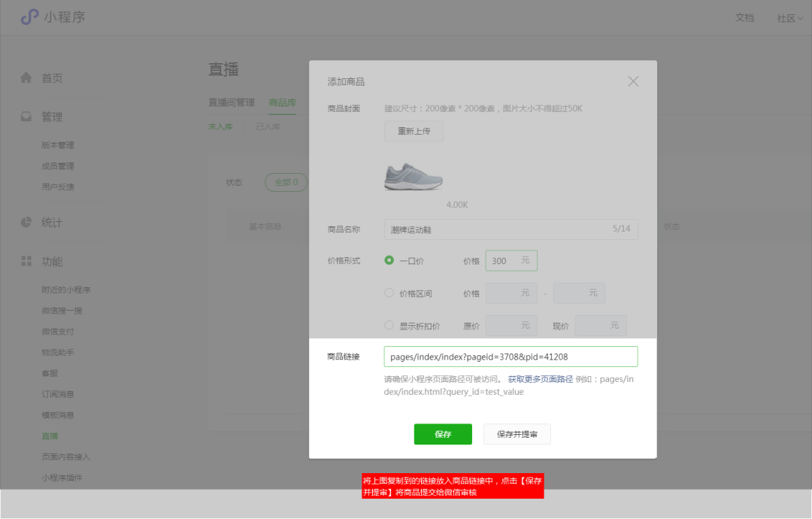Image resolution: width=812 pixels, height=519 pixels.
Task: Open the 文档 menu at the top right
Action: (744, 17)
